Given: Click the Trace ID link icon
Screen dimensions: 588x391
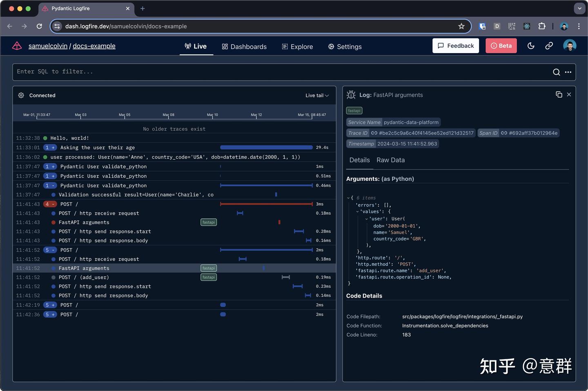Looking at the screenshot, I should tap(374, 133).
